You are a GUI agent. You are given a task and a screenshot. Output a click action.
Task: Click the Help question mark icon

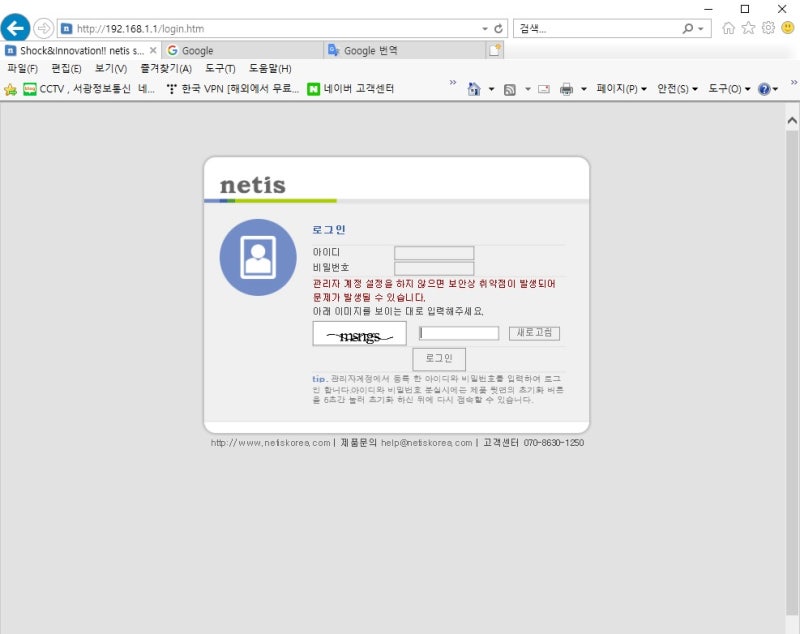tap(764, 89)
